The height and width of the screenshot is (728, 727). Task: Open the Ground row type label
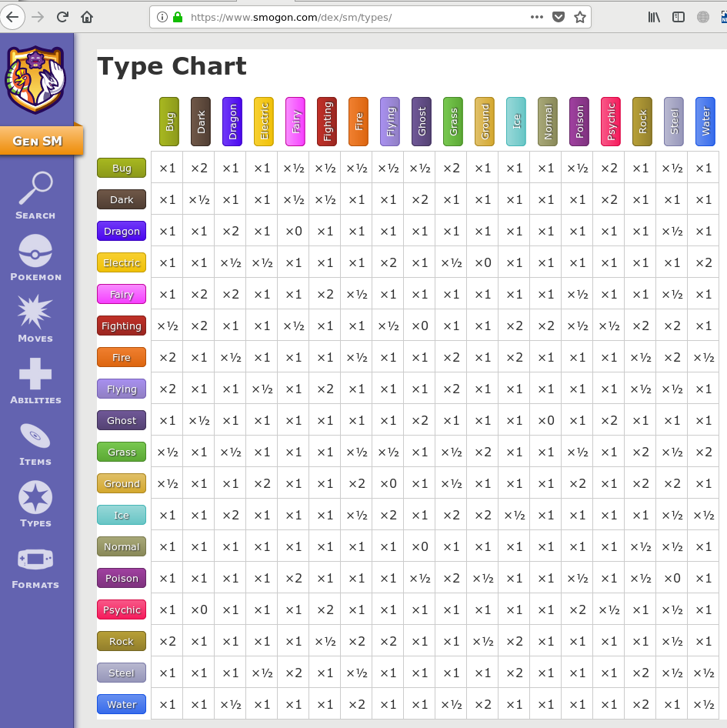click(x=122, y=484)
